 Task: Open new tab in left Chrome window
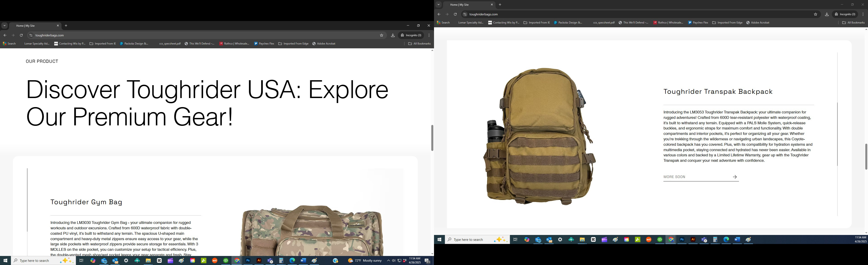66,26
